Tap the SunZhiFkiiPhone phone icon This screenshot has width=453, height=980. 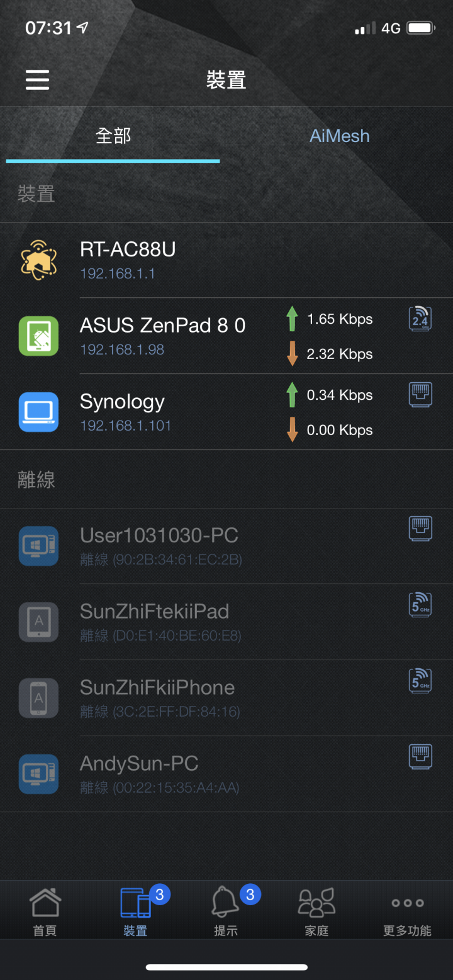coord(39,698)
